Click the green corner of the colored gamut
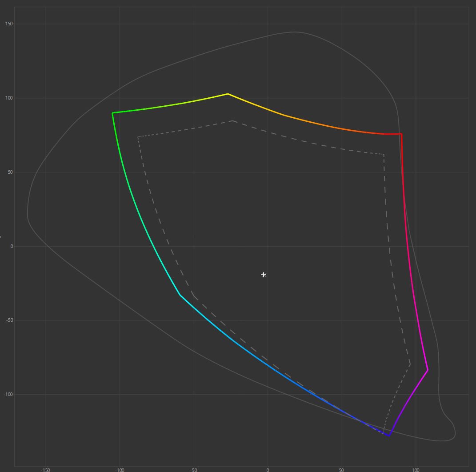Image resolution: width=476 pixels, height=472 pixels. point(113,113)
